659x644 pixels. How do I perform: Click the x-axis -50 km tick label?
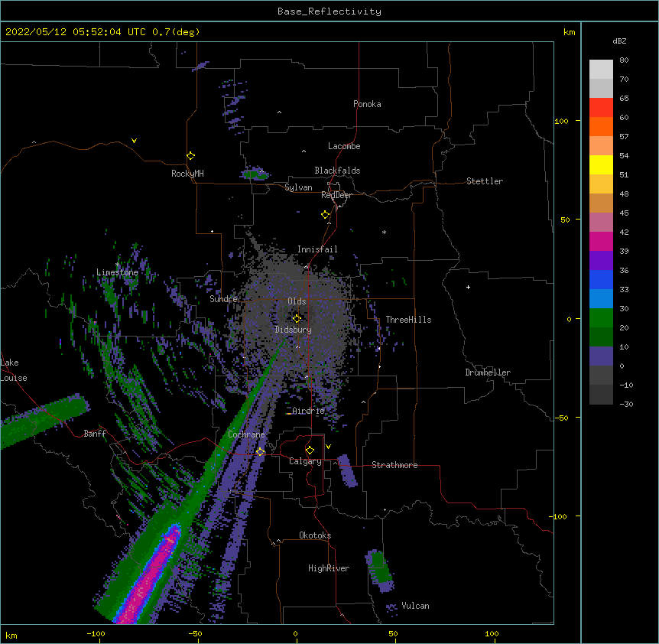coord(195,633)
